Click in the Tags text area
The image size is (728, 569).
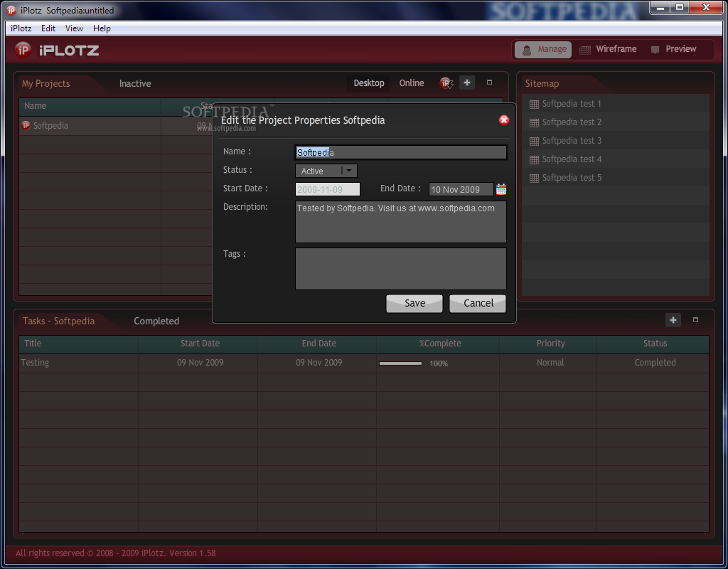pyautogui.click(x=401, y=269)
